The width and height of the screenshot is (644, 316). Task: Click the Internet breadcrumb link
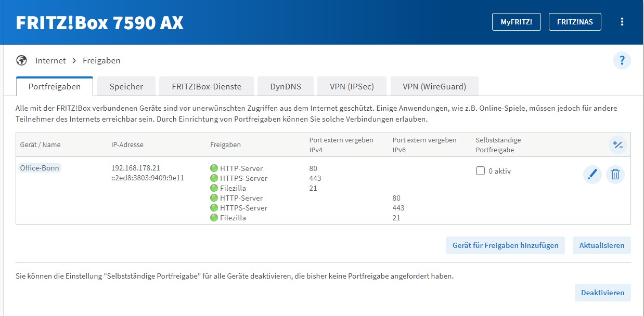tap(50, 60)
